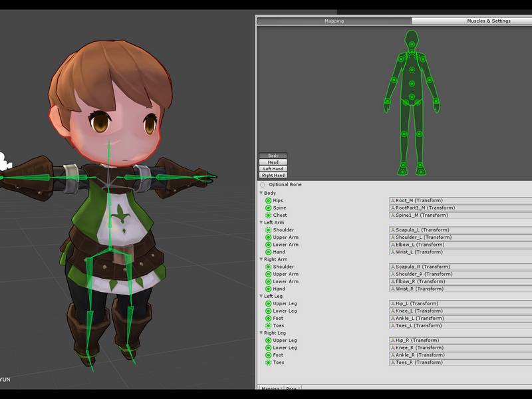The image size is (532, 399).
Task: Click the scene camera gizmo icon
Action: pos(5,162)
